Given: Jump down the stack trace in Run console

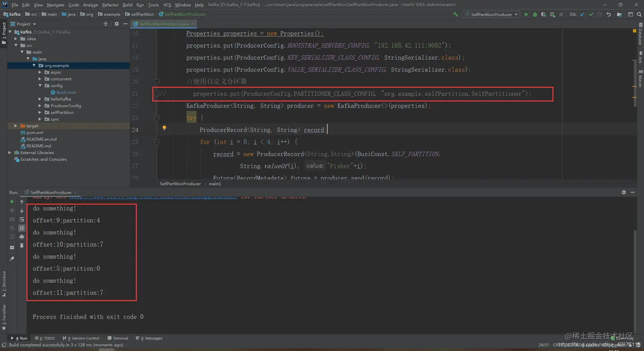Looking at the screenshot, I should [x=22, y=211].
